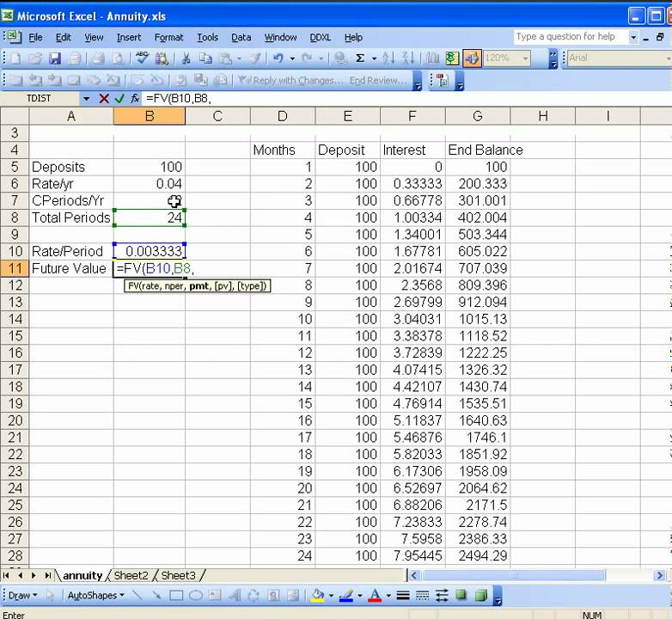Click the AutoSum sigma icon
Image resolution: width=672 pixels, height=619 pixels.
360,58
